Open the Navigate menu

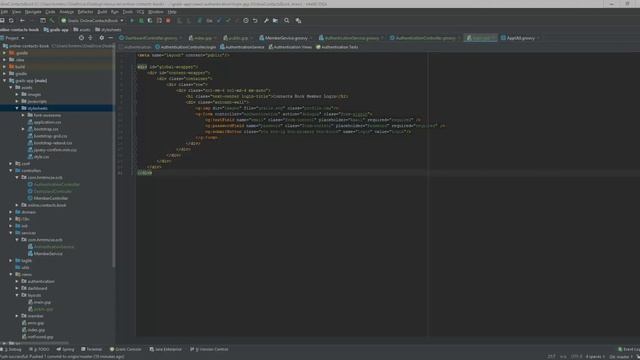tap(33, 12)
